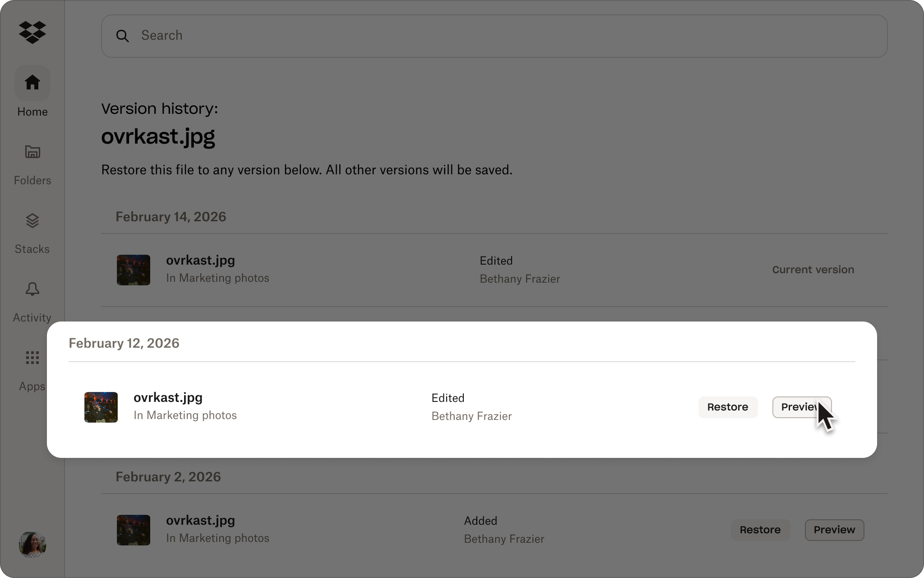Click the Dropbox logo icon

[x=32, y=32]
